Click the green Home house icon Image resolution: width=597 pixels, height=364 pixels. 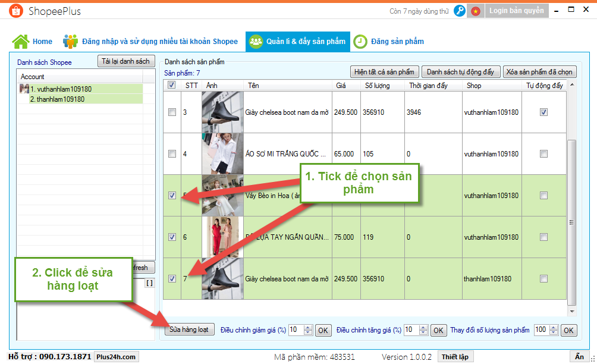[x=20, y=42]
